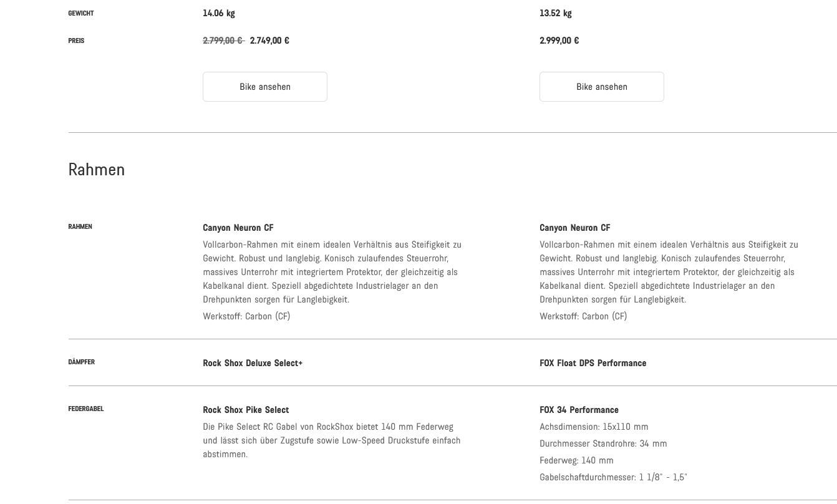Click the Durchmesser Standrohre: 34 mm line
This screenshot has height=504, width=837.
coord(603,443)
